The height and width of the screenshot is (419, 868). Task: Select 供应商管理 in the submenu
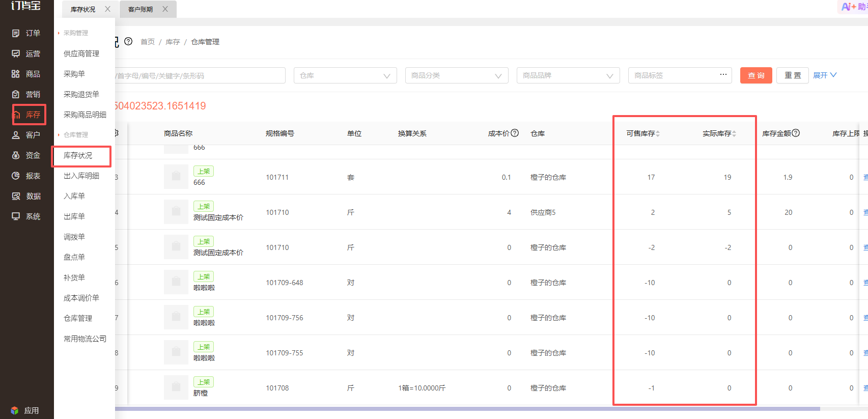point(81,53)
